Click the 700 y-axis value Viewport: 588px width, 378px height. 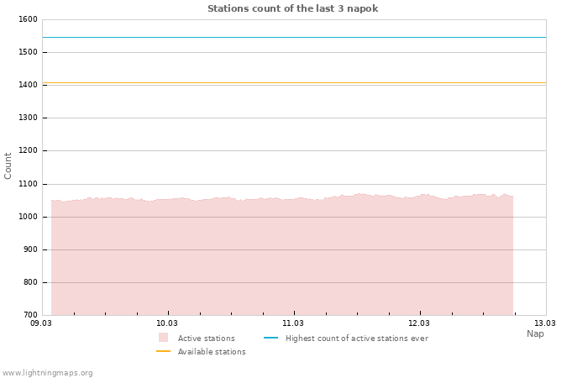pyautogui.click(x=30, y=315)
